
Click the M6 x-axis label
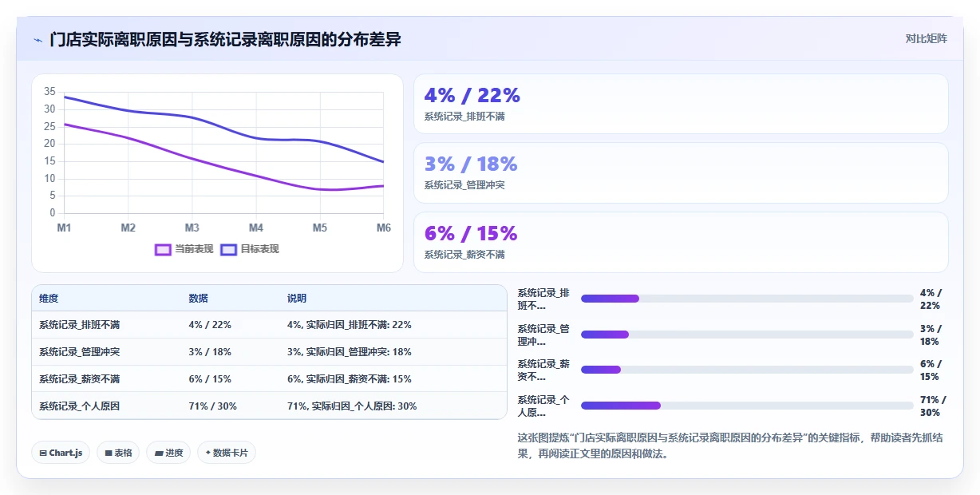pyautogui.click(x=384, y=228)
